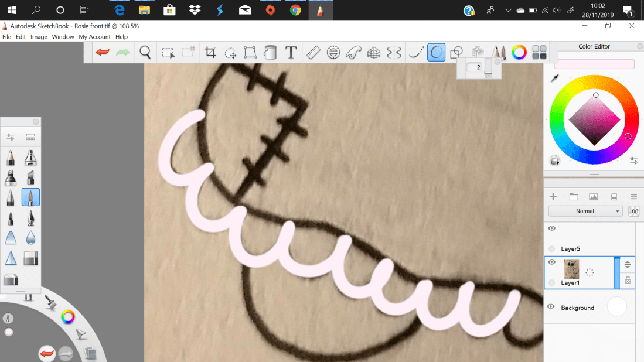Open the Image menu
This screenshot has width=644, height=362.
pos(39,36)
